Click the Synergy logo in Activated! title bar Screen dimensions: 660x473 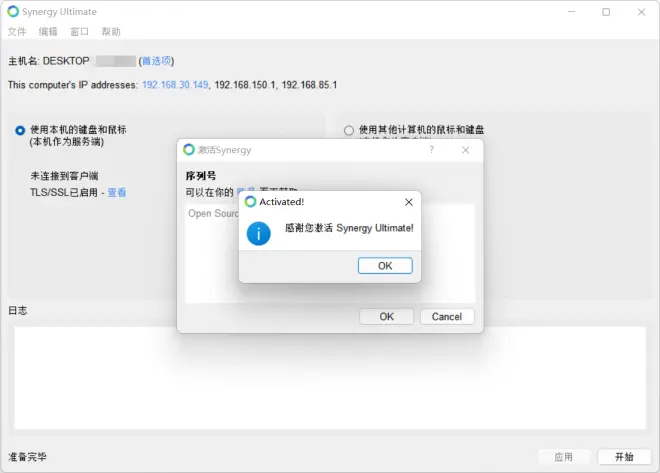250,202
